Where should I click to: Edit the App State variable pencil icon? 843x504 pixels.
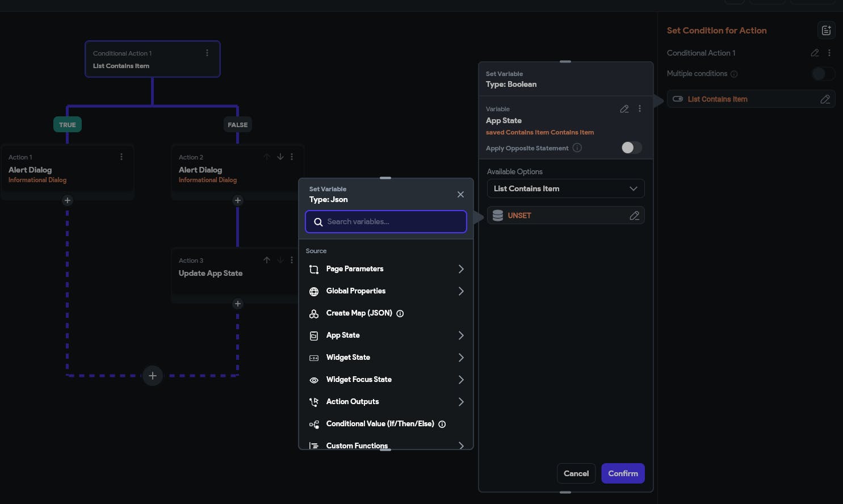coord(624,109)
